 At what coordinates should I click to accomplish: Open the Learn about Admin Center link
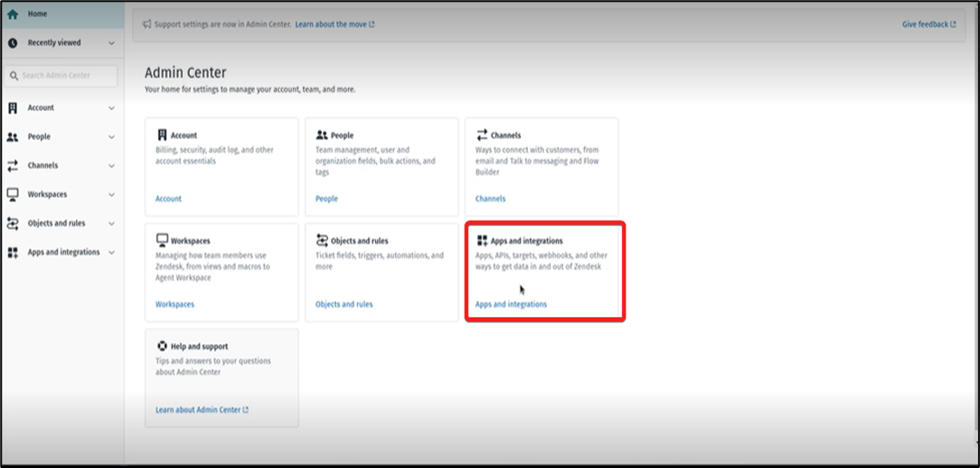point(202,410)
